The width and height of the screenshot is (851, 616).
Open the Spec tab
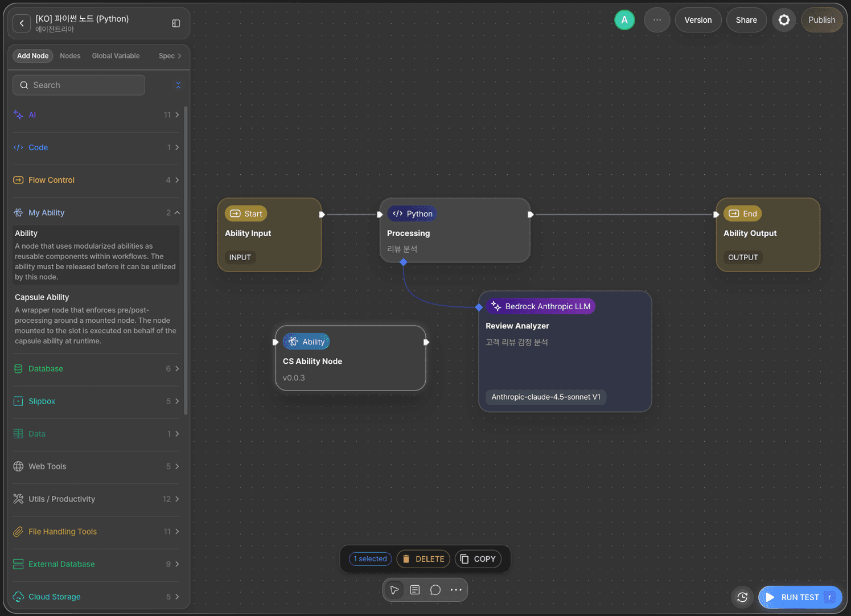[166, 56]
